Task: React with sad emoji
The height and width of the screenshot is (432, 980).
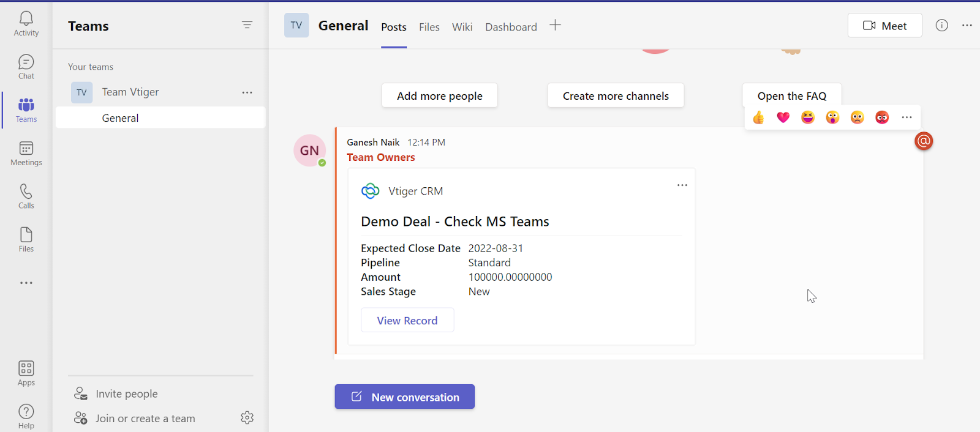Action: [858, 117]
